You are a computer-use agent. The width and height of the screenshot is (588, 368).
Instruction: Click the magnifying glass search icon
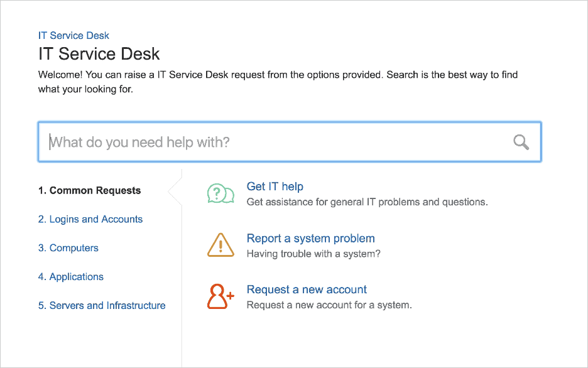point(521,143)
